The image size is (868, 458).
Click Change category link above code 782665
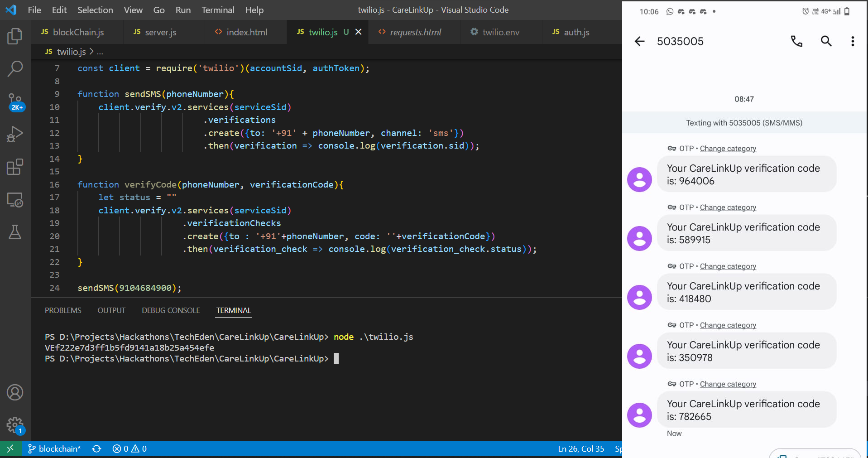coord(728,384)
